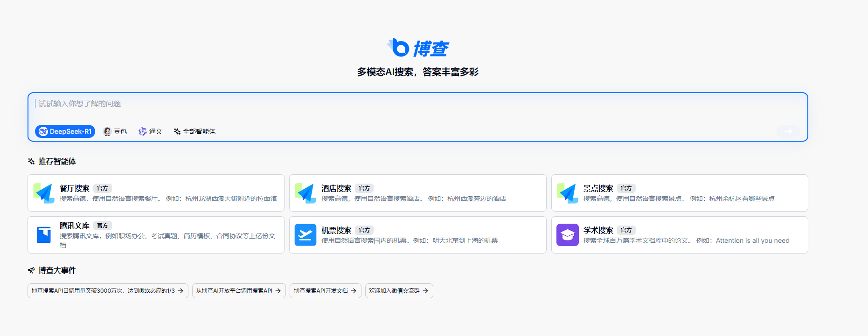This screenshot has height=336, width=868.
Task: Open 全部智能体 list
Action: coord(194,131)
